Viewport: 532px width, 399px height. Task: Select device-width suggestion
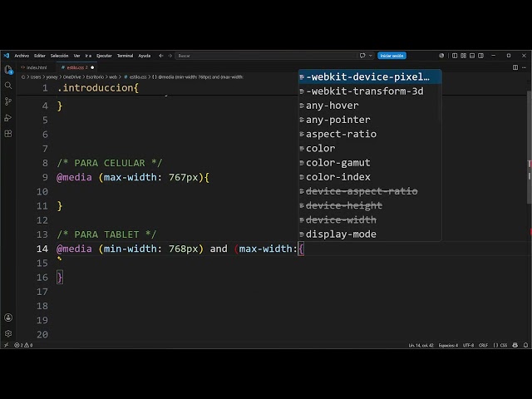click(370, 219)
